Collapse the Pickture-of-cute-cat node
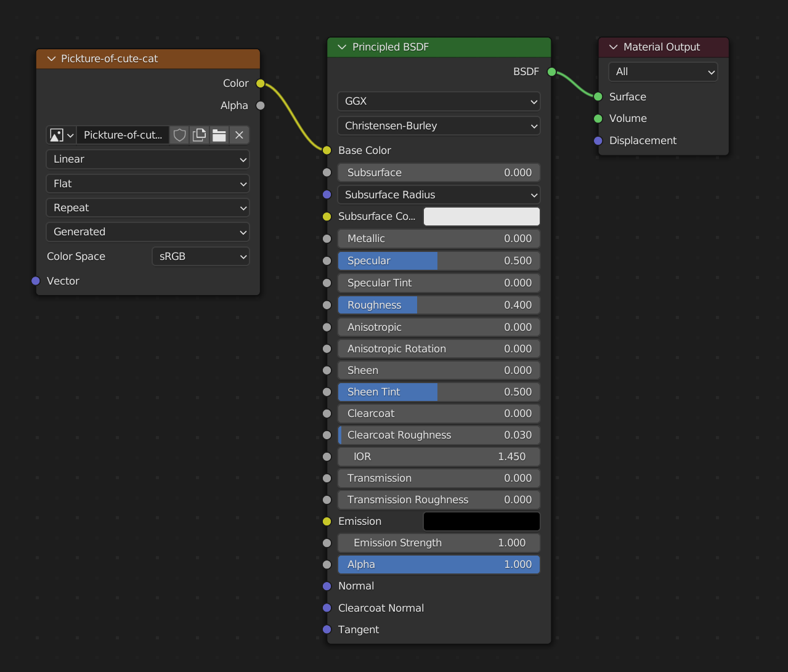The width and height of the screenshot is (788, 672). point(51,59)
